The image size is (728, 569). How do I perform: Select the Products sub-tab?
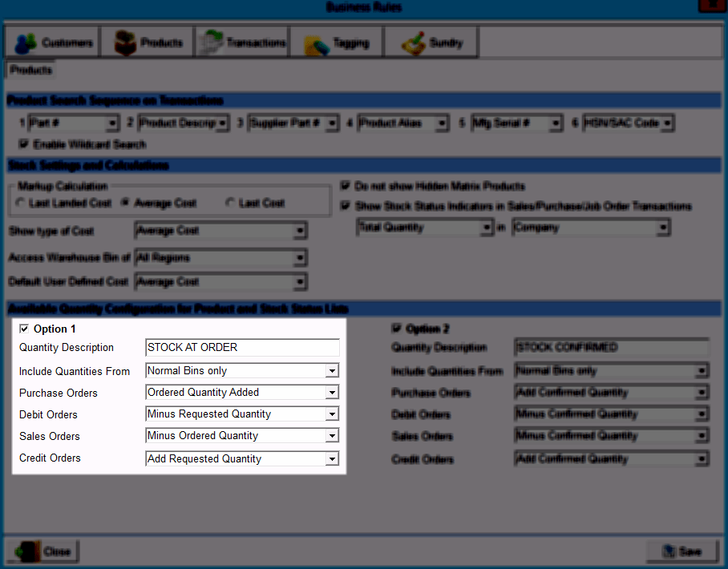click(x=31, y=71)
